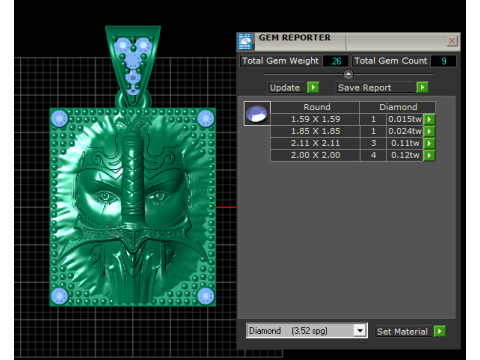Screen dimensions: 480x360
Task: Close the Gem Reporter panel
Action: (452, 41)
